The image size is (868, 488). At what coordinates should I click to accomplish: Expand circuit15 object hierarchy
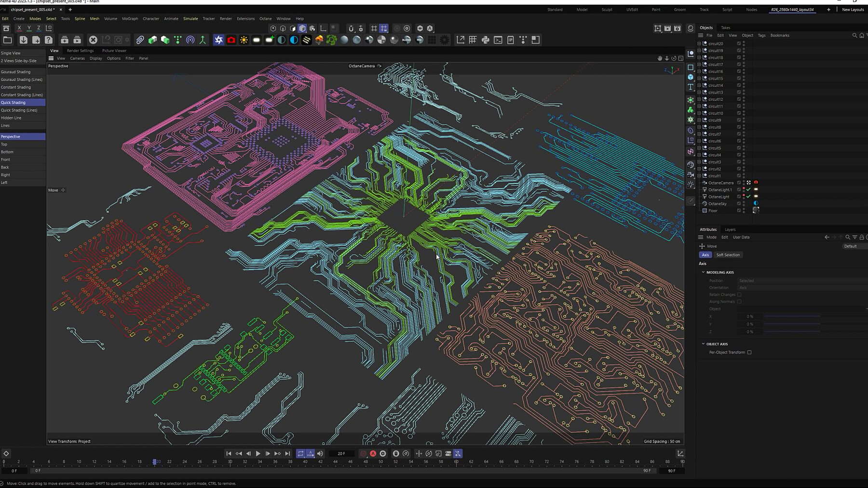(x=699, y=78)
